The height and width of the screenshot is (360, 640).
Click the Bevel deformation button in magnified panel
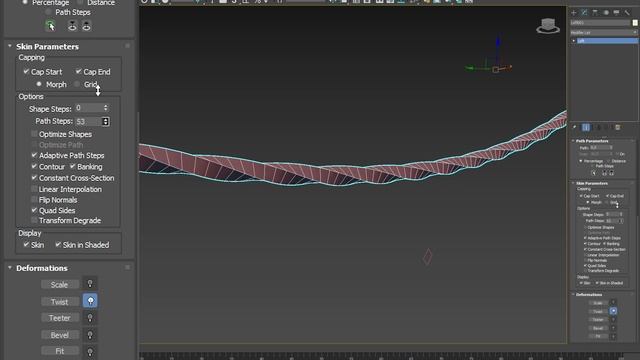(x=60, y=335)
